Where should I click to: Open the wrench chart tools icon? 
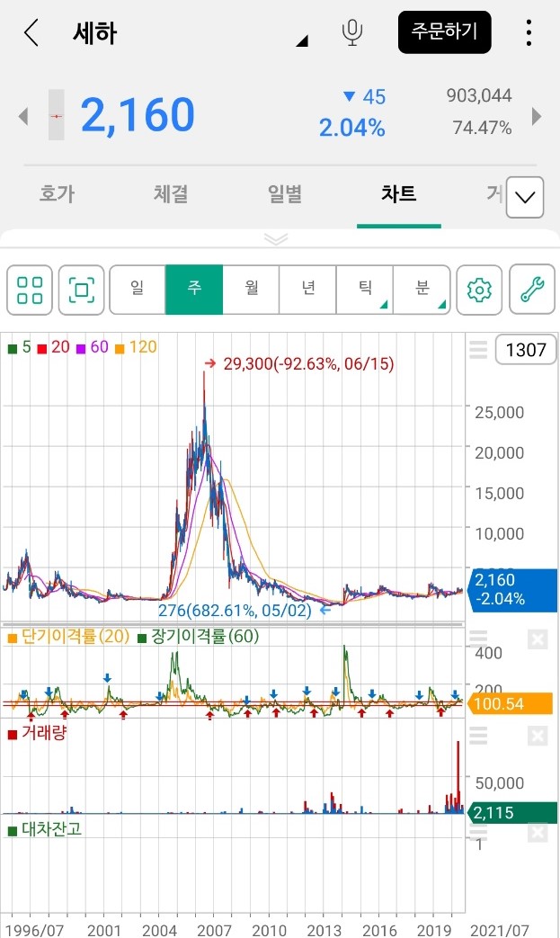tap(532, 290)
